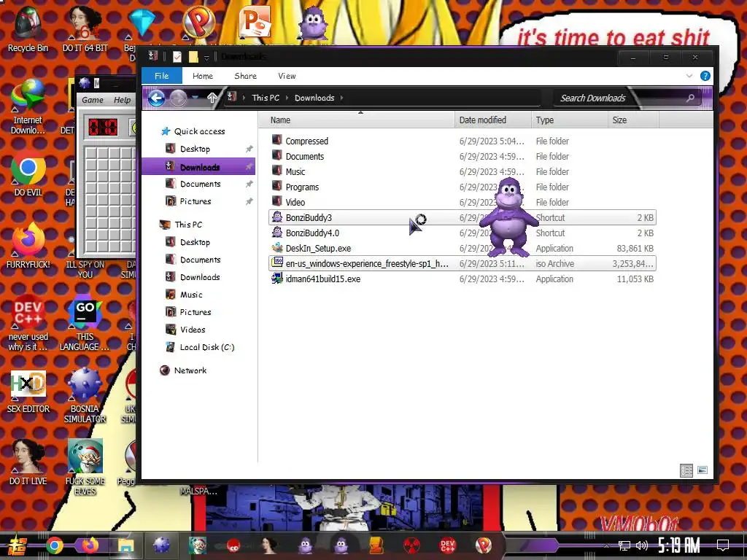Unpin Documents from Quick access

249,184
